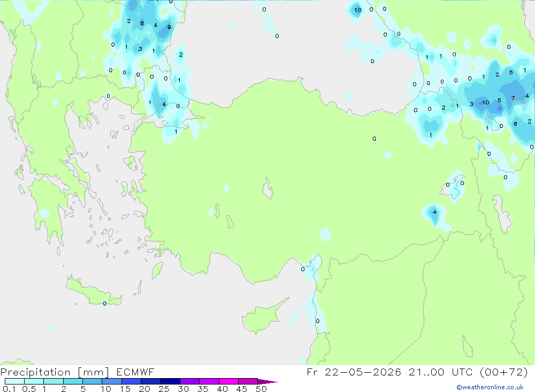Select the '35' legend scale label
The image size is (535, 392).
[203, 389]
